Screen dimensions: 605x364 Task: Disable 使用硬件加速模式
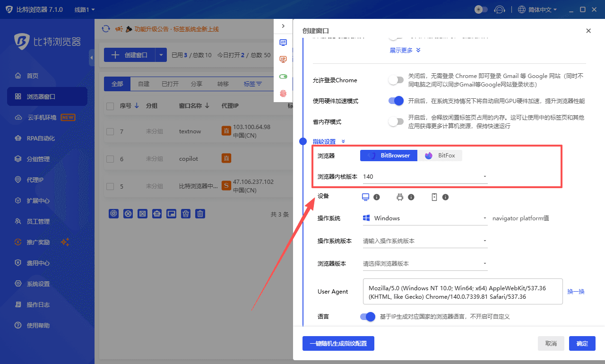coord(396,101)
